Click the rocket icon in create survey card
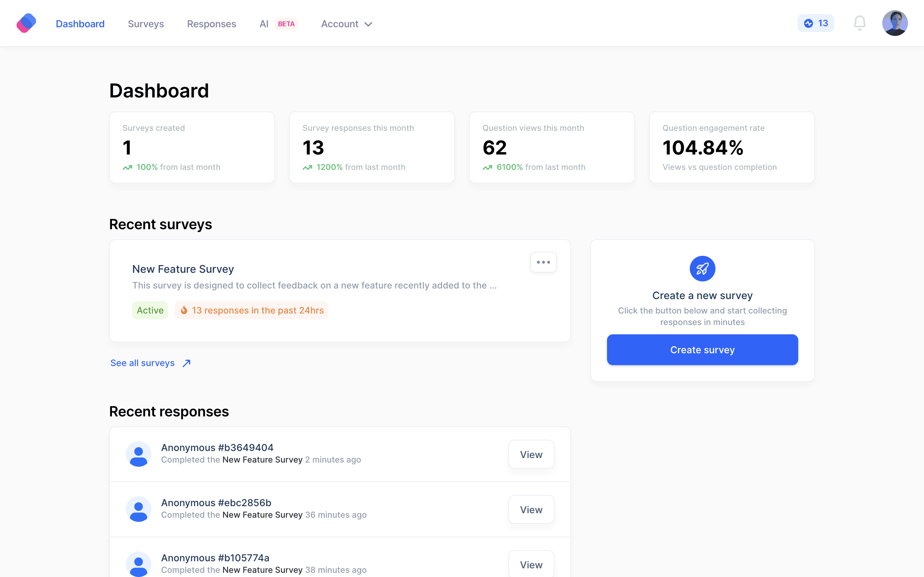 702,269
